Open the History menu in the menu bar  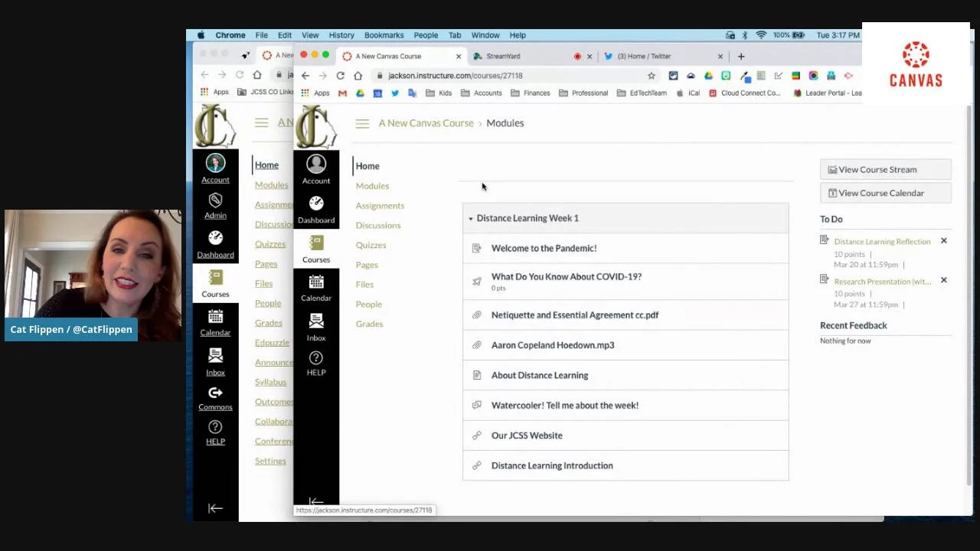pos(341,35)
